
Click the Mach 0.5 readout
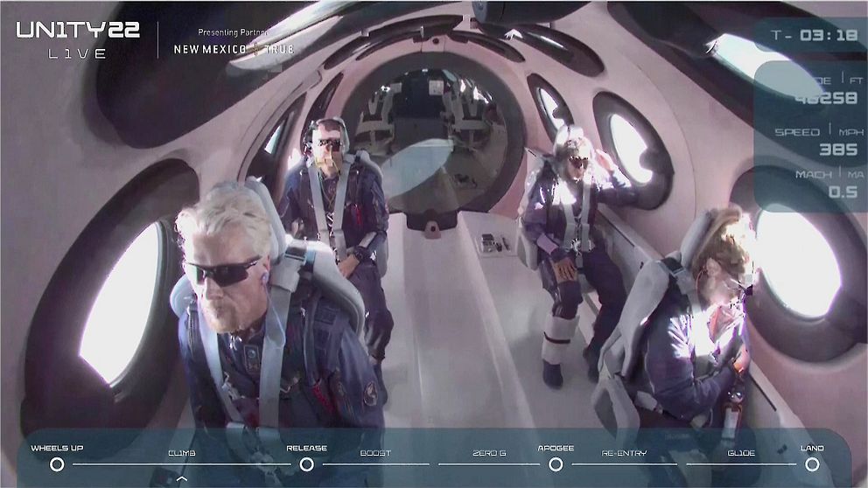843,192
